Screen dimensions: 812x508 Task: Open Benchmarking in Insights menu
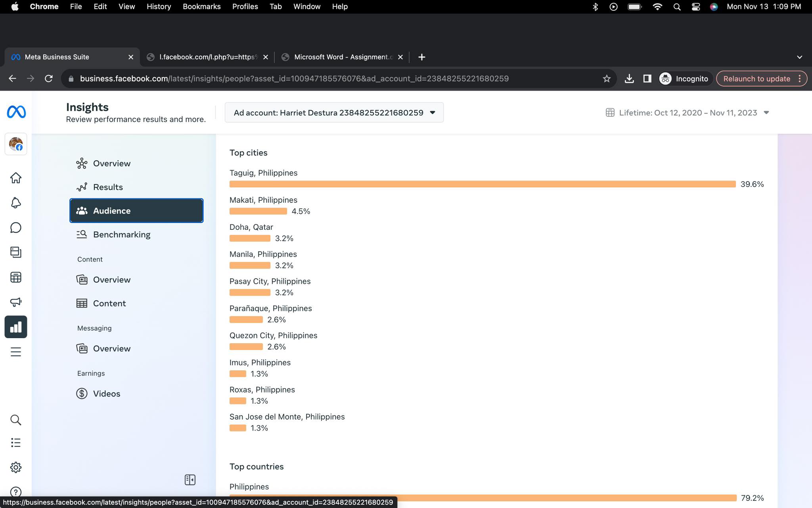(x=121, y=235)
